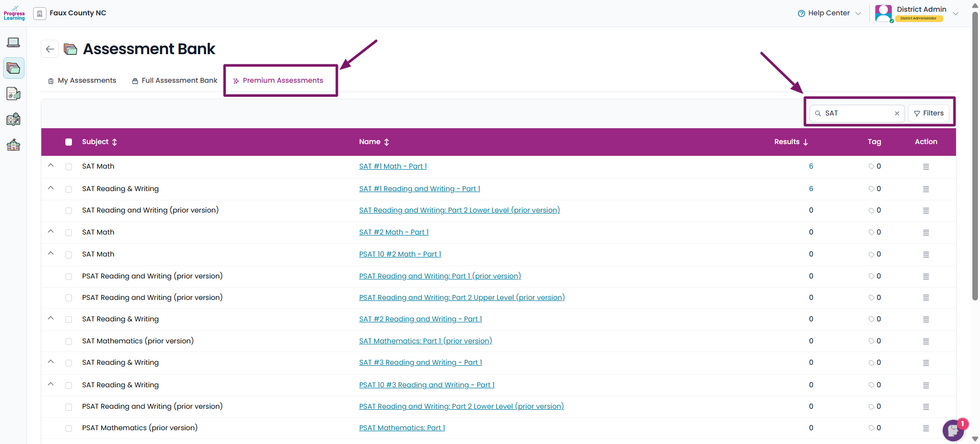Viewport: 980px width, 444px height.
Task: Open the chat widget with notification badge
Action: 953,430
